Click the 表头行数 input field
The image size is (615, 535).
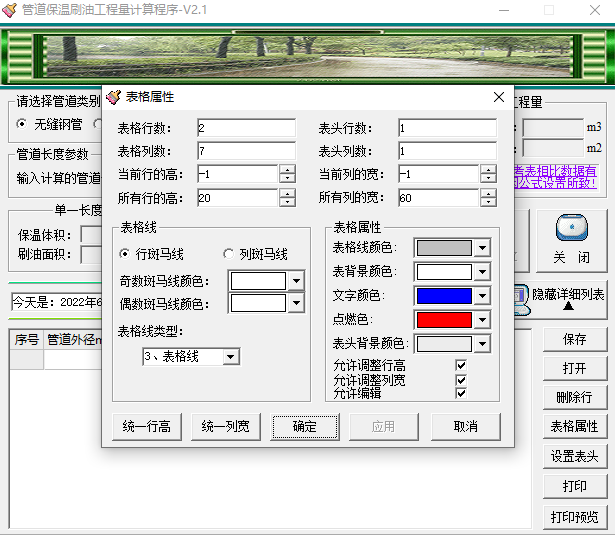coord(448,128)
